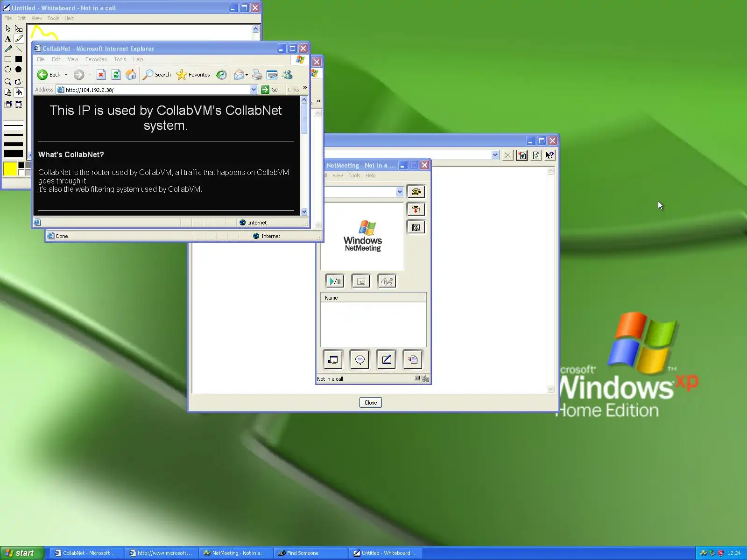This screenshot has width=747, height=560.
Task: Toggle Synchronize pages in Whiteboard
Action: pos(19,92)
